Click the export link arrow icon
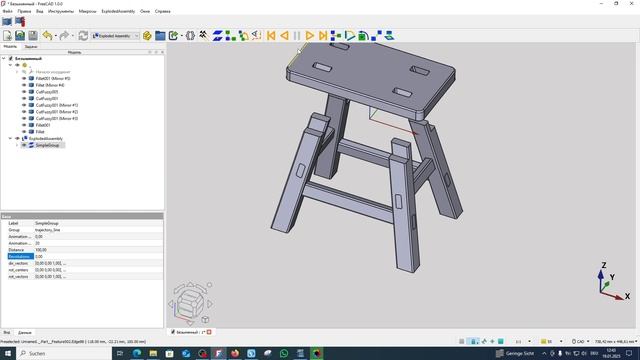The height and width of the screenshot is (360, 640). click(173, 36)
